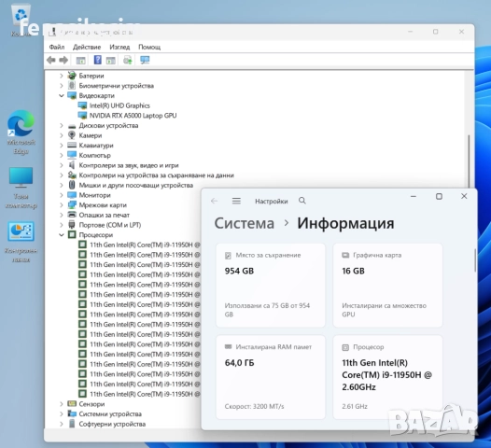Click the Intel UHD Graphics adapter icon
The image size is (491, 448).
[x=82, y=105]
